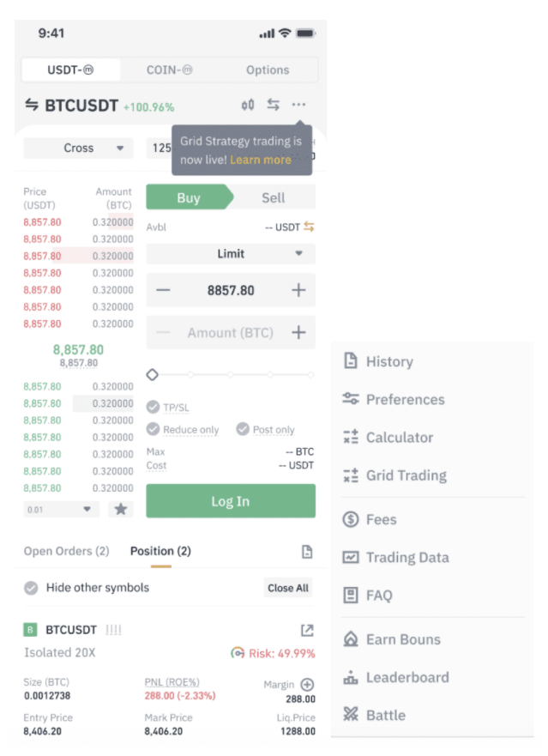Screen dimensions: 548x756
Task: Click the order size slider handle
Action: point(153,374)
